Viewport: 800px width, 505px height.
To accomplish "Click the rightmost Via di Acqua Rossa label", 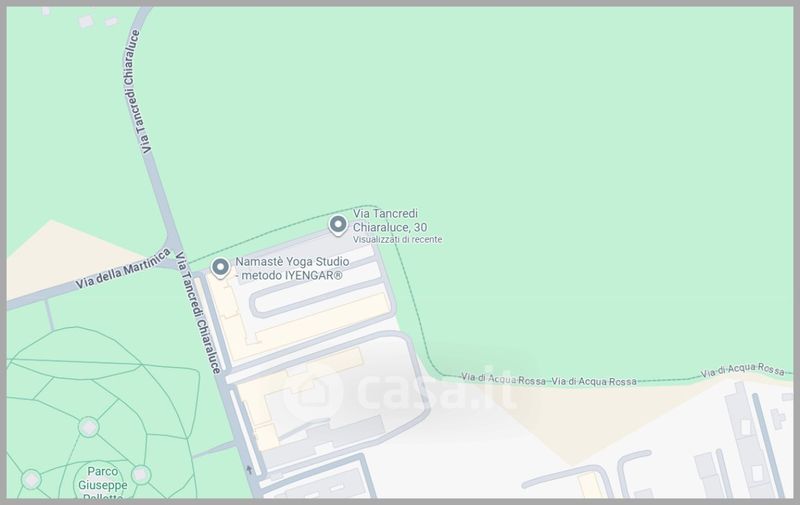I will pyautogui.click(x=742, y=370).
